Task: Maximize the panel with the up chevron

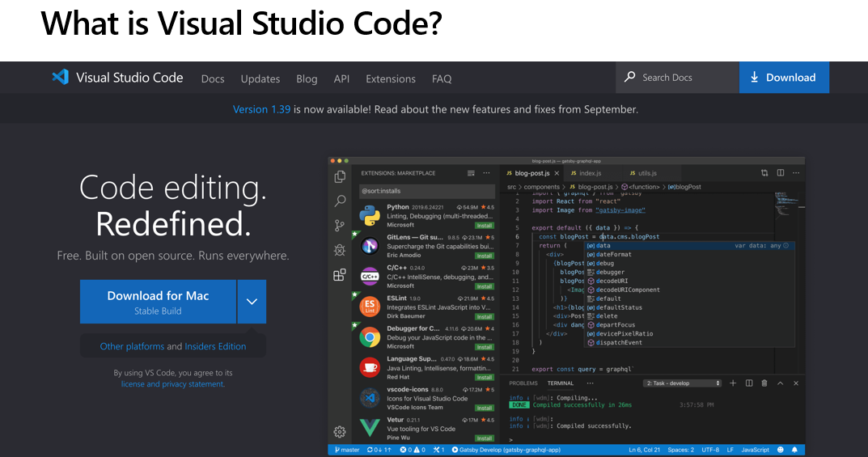Action: 780,383
